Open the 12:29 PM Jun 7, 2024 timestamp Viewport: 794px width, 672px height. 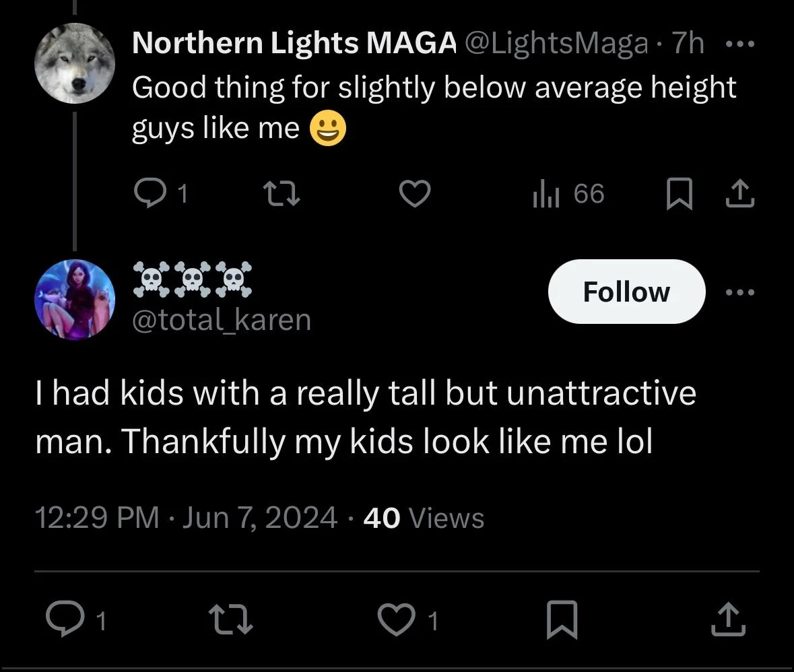tap(186, 518)
